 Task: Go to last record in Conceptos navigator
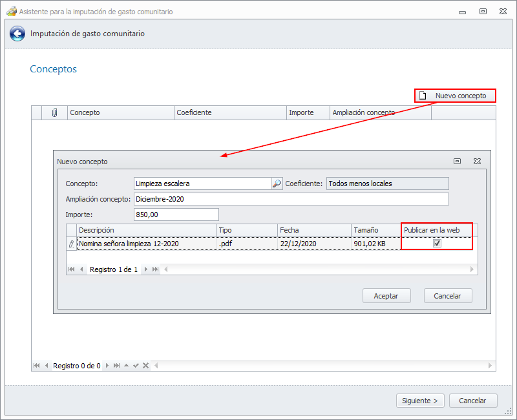point(116,366)
